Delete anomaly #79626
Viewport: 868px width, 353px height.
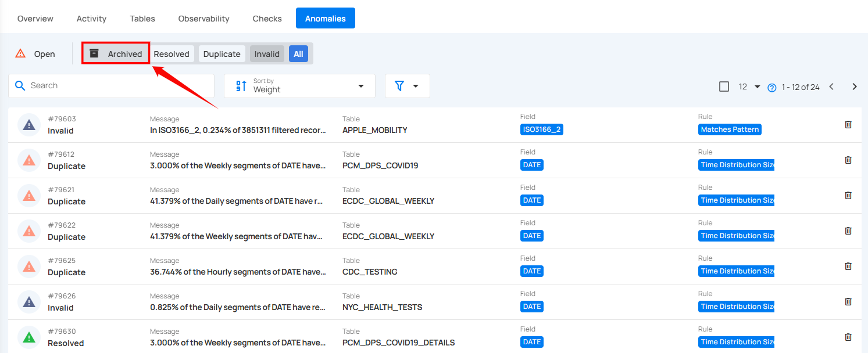pyautogui.click(x=848, y=301)
